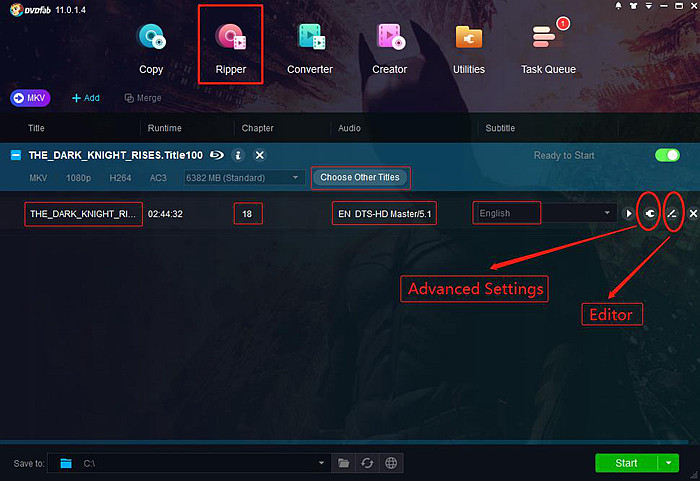This screenshot has height=481, width=700.
Task: Click the MKV format label in source row
Action: coord(38,178)
